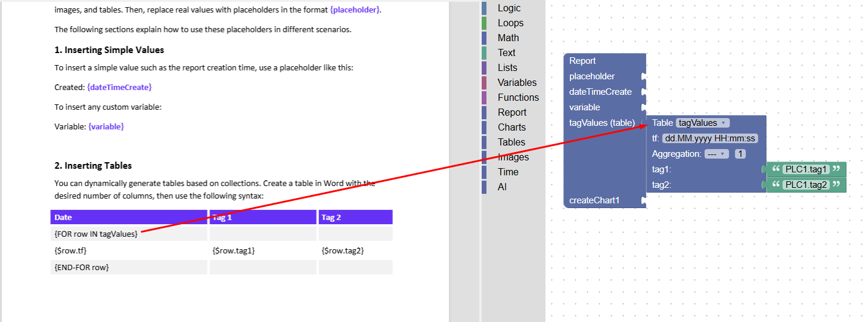Open the AI blocks category

click(x=502, y=187)
